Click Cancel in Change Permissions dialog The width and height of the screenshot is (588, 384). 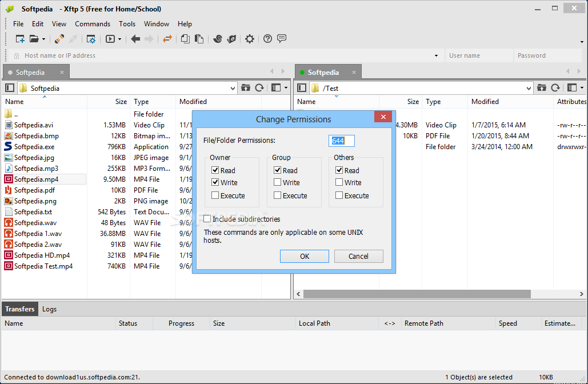[358, 256]
